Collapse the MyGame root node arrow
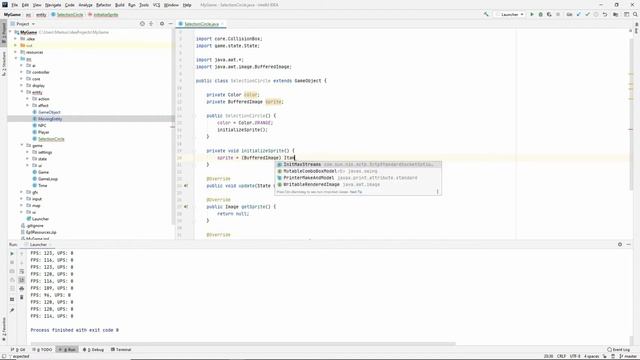The width and height of the screenshot is (640, 360). coord(11,32)
